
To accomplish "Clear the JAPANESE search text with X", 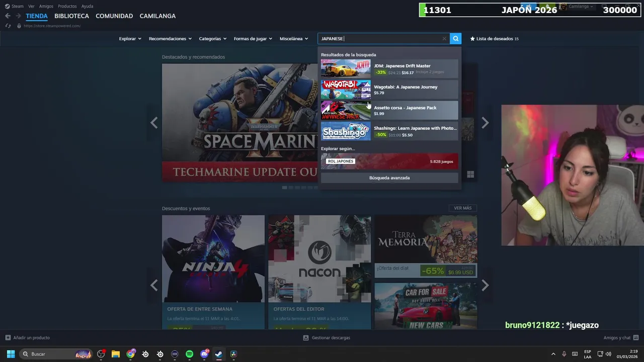I will (x=444, y=39).
